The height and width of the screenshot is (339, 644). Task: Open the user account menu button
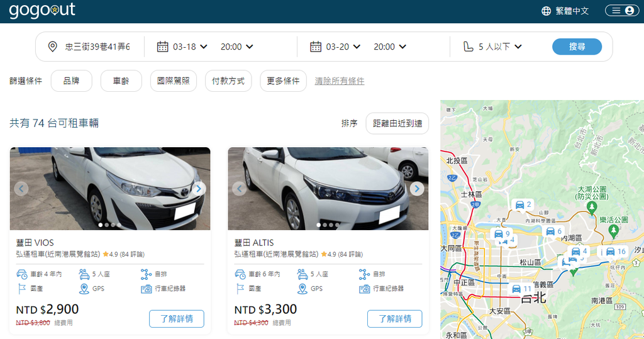pos(622,11)
